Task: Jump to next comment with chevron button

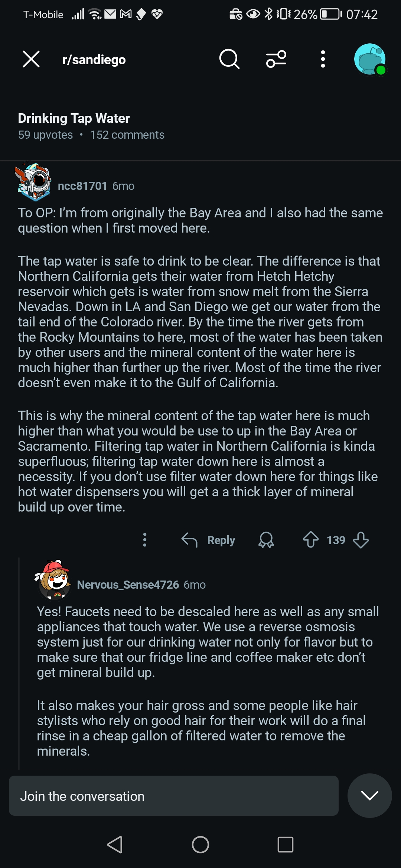Action: [x=369, y=795]
